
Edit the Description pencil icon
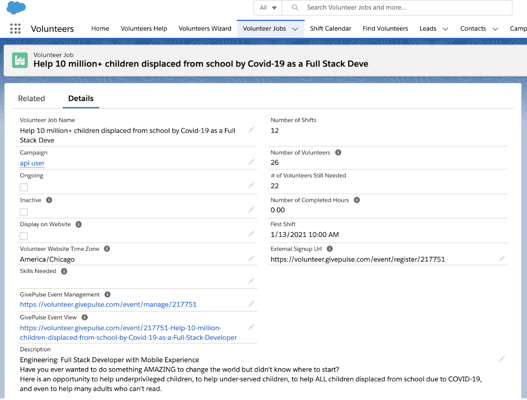(501, 359)
